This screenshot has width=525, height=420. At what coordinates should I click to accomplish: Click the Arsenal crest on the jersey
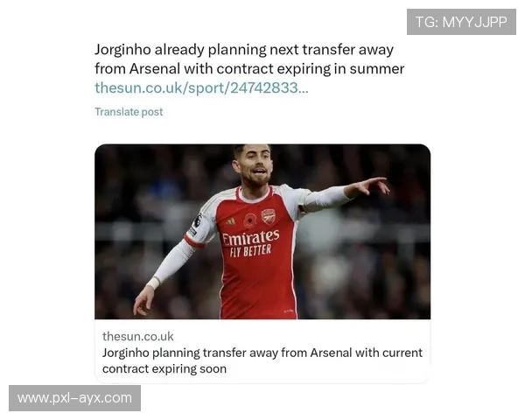[269, 216]
